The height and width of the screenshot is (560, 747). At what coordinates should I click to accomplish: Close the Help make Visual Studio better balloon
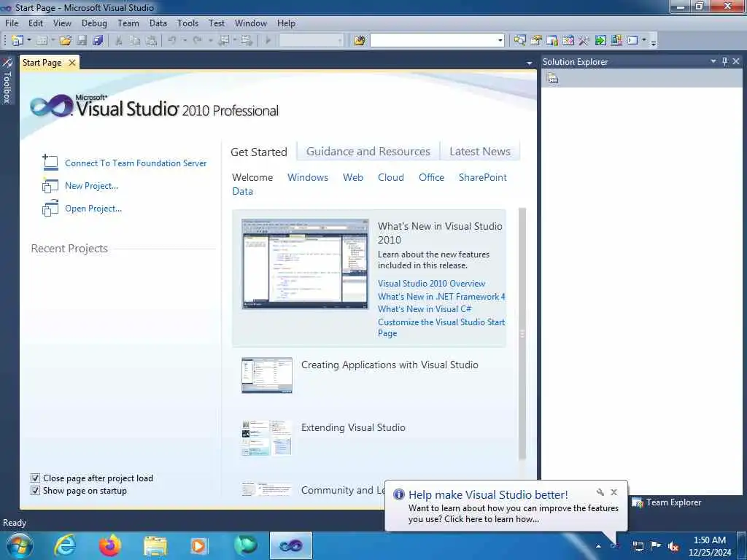(x=614, y=492)
